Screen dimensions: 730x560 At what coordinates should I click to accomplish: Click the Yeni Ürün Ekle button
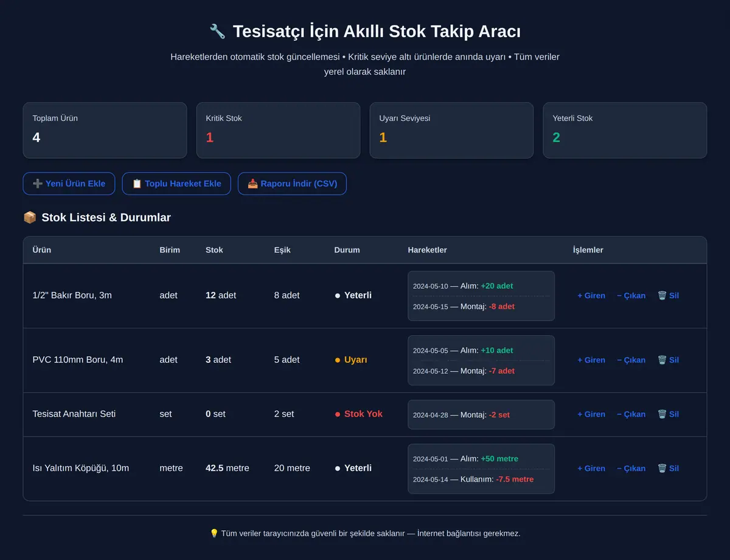(x=69, y=184)
